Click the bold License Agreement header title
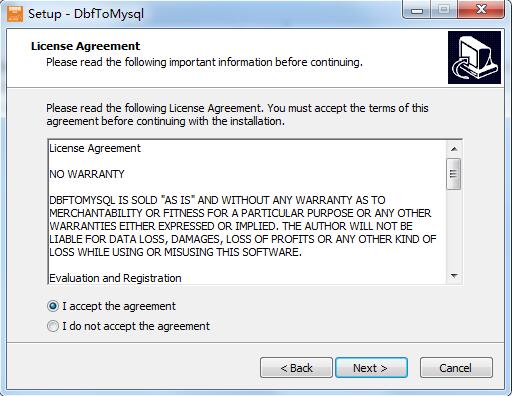Image resolution: width=512 pixels, height=396 pixels. pyautogui.click(x=85, y=46)
